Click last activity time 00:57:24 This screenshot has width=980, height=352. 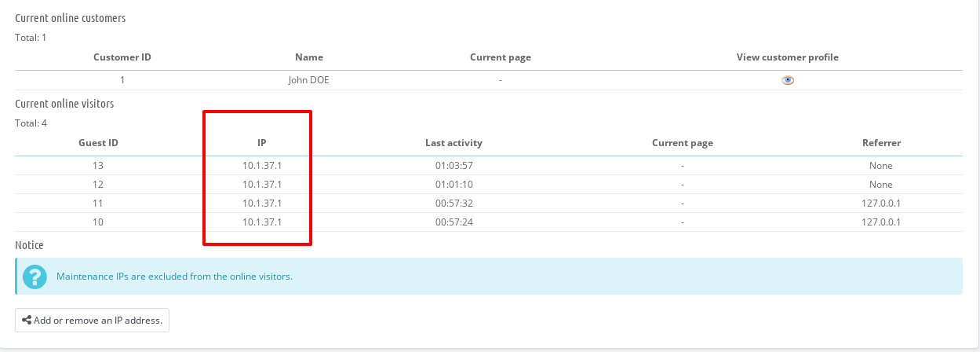(454, 222)
